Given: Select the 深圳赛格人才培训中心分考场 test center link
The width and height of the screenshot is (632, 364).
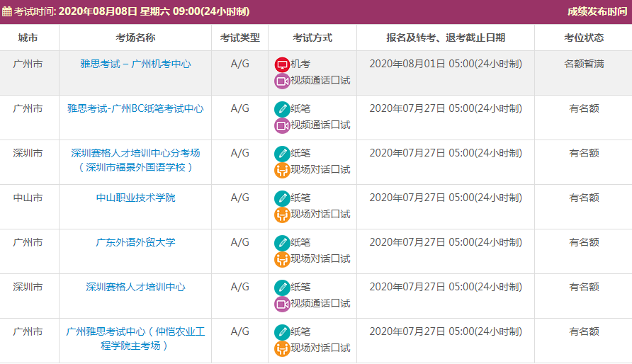Looking at the screenshot, I should pos(135,153).
